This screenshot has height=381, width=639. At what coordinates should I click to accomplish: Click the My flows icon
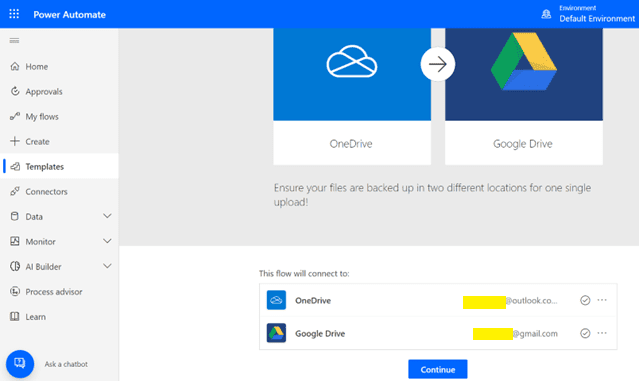click(x=15, y=117)
